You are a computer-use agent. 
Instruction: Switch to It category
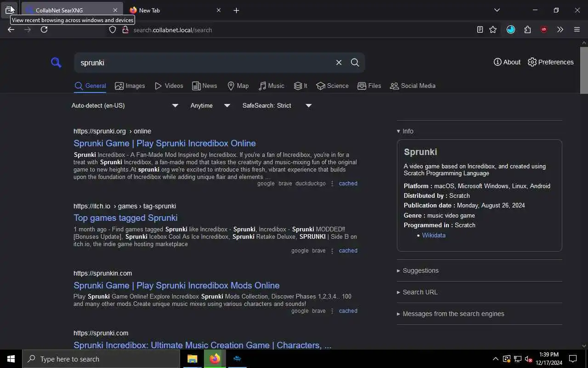(x=300, y=86)
